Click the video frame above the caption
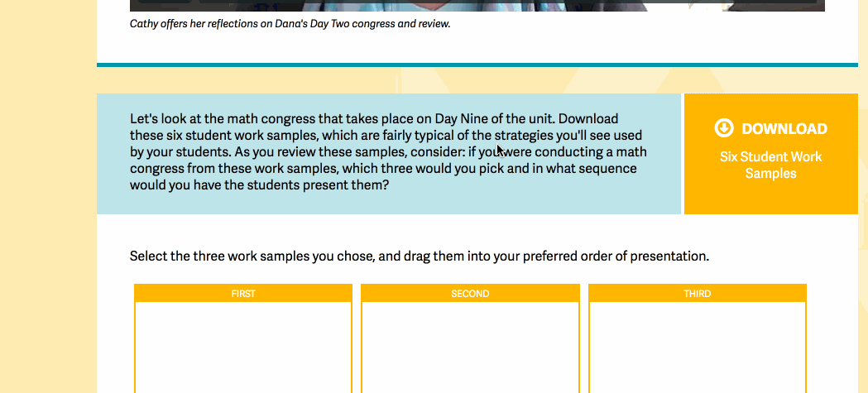868x393 pixels. point(477,7)
